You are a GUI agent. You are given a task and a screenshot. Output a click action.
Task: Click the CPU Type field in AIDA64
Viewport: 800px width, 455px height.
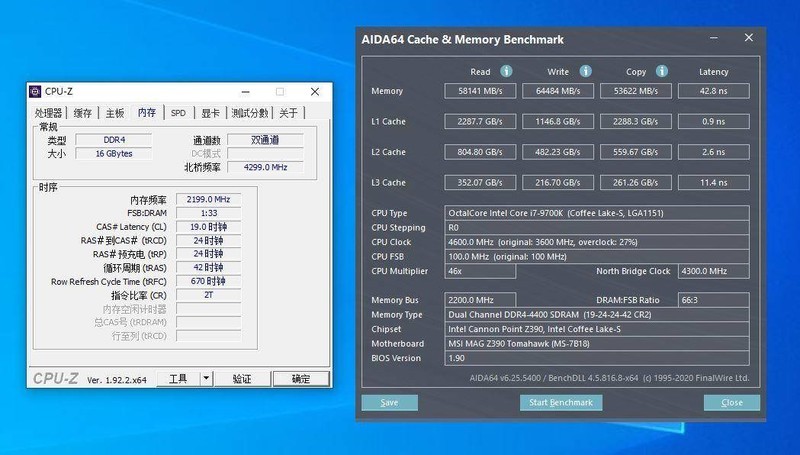597,213
